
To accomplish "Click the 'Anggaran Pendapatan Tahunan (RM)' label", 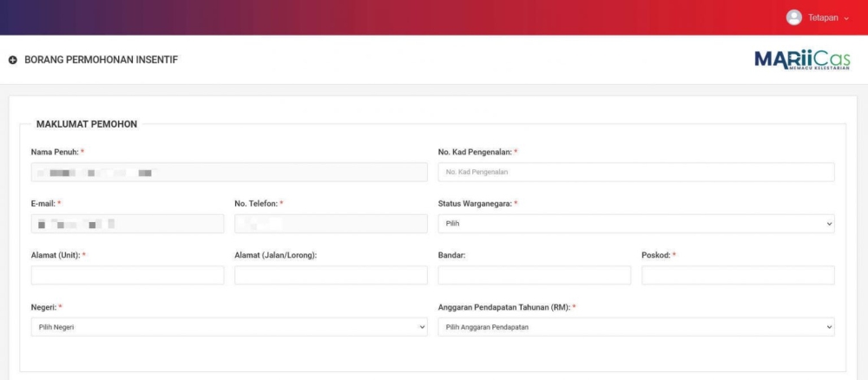I will click(504, 307).
